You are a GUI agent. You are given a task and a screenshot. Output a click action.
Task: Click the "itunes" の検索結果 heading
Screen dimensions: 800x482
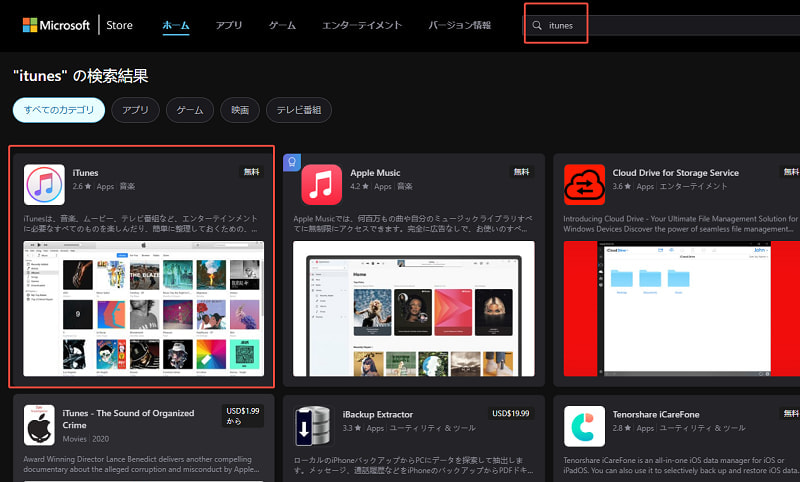(81, 76)
